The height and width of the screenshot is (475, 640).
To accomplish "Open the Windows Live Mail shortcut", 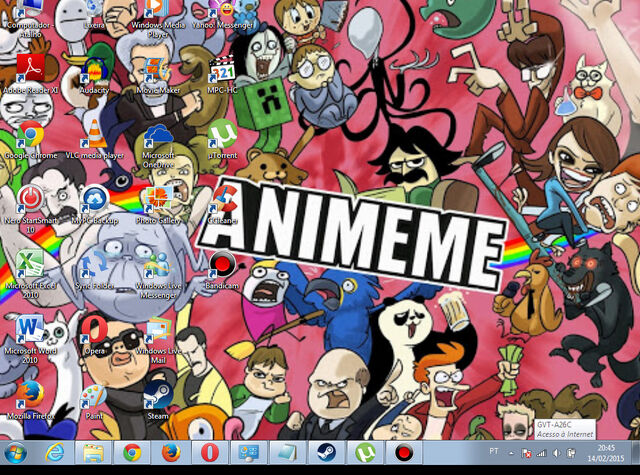I will click(x=158, y=340).
